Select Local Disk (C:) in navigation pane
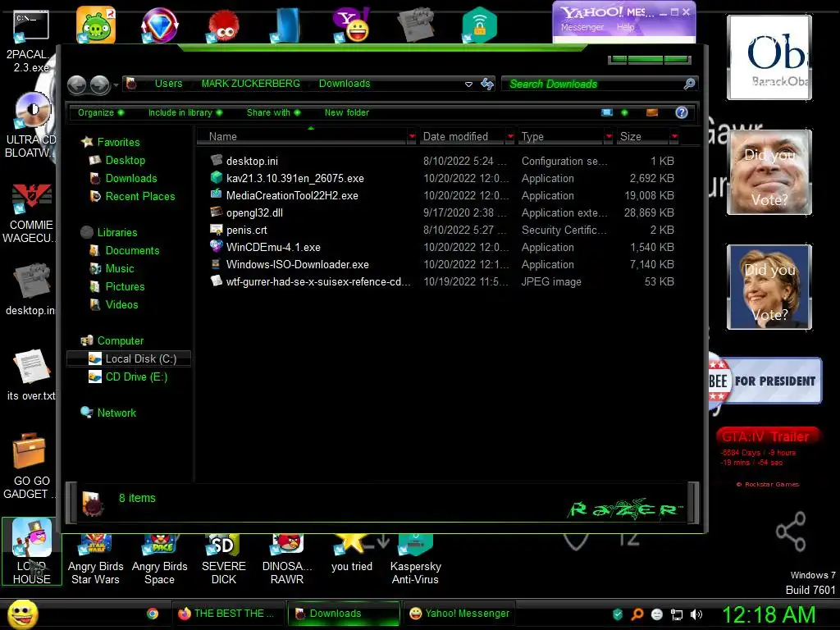The height and width of the screenshot is (630, 840). coord(129,358)
